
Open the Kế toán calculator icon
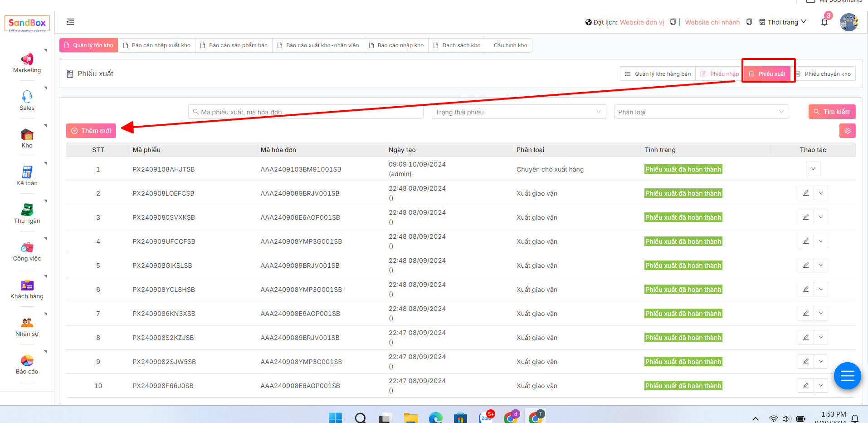(27, 172)
